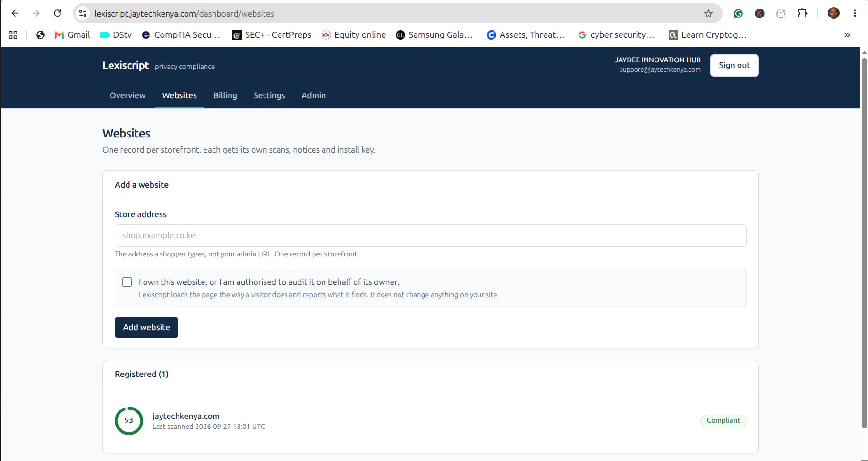Open the Billing tab
868x461 pixels.
point(225,95)
